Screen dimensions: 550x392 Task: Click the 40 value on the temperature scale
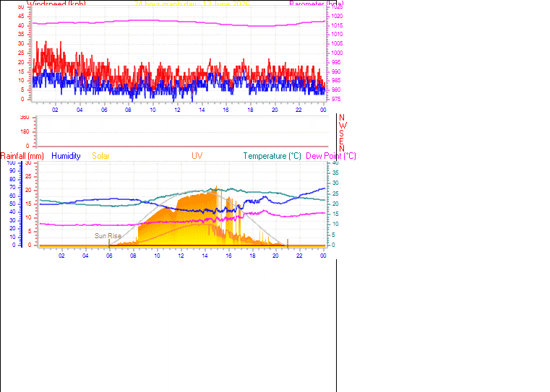click(x=335, y=162)
